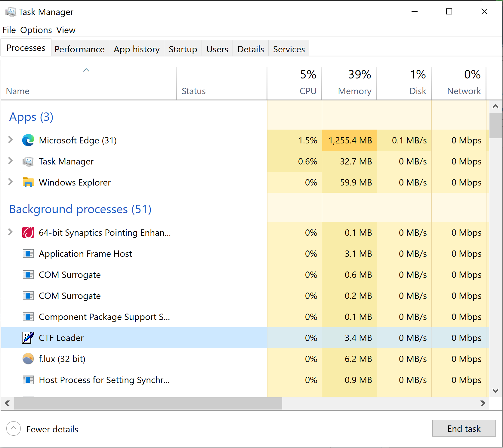
Task: Click the 0.6% CPU value
Action: (308, 161)
